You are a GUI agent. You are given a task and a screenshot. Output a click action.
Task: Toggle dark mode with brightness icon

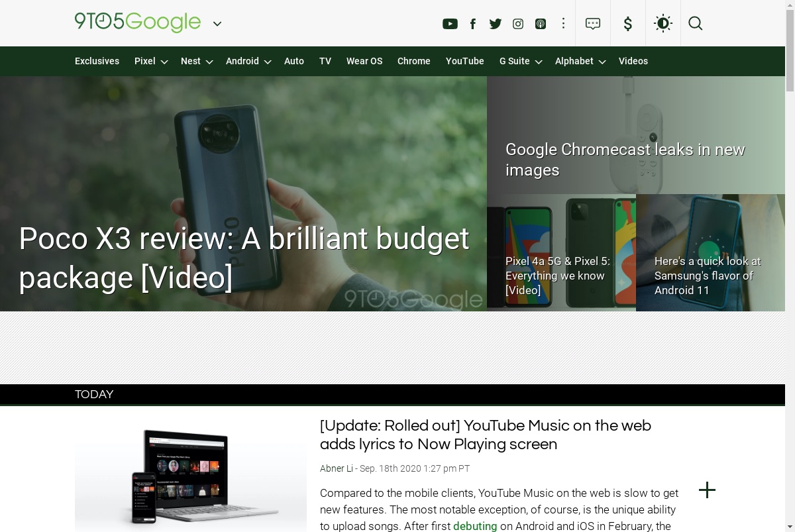click(662, 23)
